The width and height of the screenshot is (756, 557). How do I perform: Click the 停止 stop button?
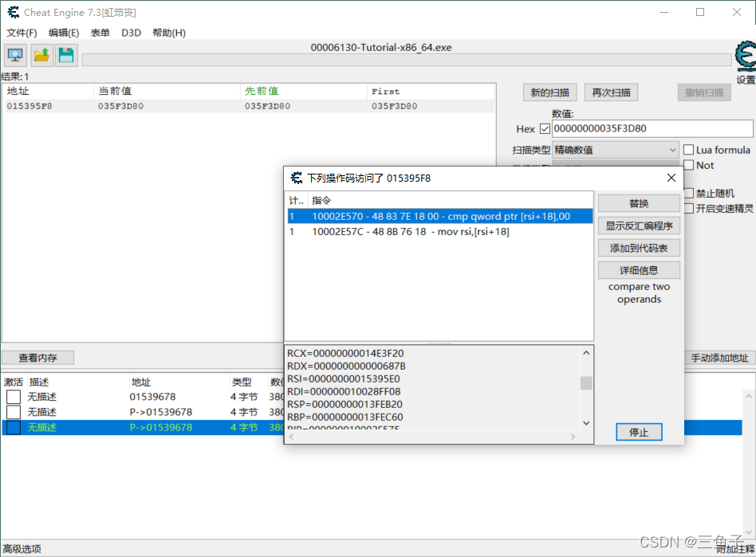[x=639, y=432]
